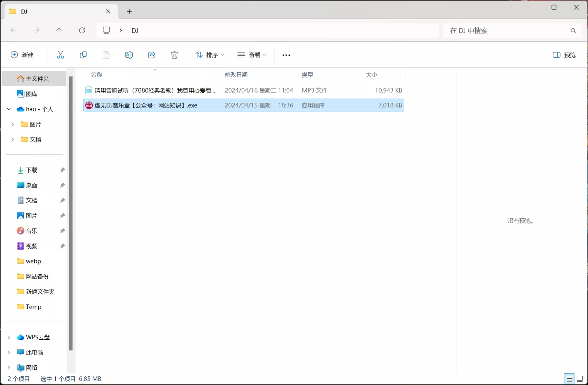The image size is (588, 385).
Task: Click the Rename icon in toolbar
Action: 129,55
